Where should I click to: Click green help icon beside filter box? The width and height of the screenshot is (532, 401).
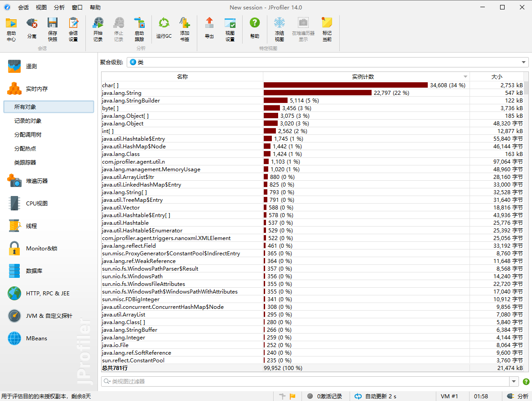[x=526, y=381]
